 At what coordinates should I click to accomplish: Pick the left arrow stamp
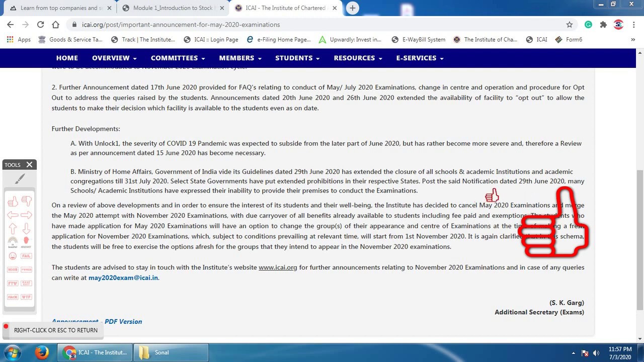[13, 215]
